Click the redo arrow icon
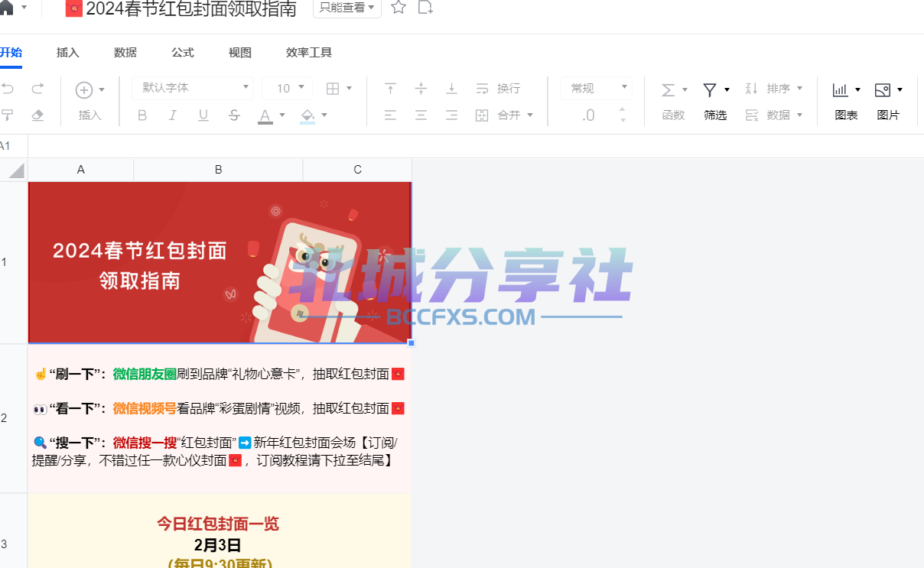This screenshot has width=924, height=568. (37, 89)
